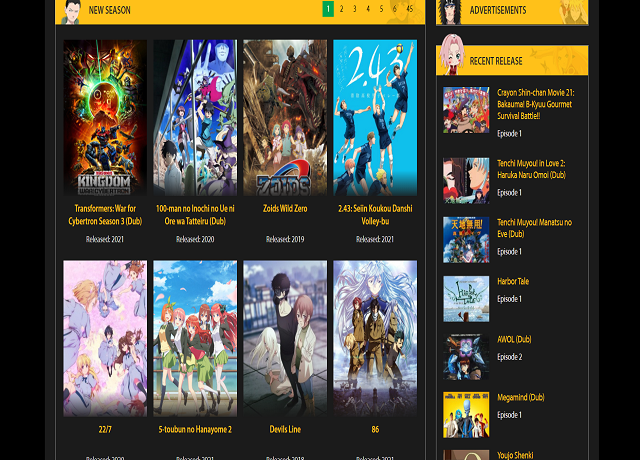Open the 100-man no Inochi title link
The width and height of the screenshot is (640, 460).
(195, 214)
